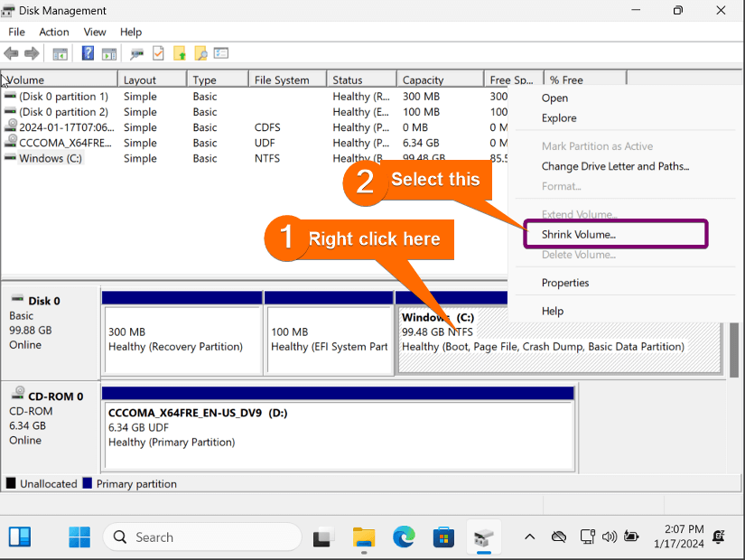
Task: Click the Disk Management taskbar icon
Action: click(x=484, y=537)
